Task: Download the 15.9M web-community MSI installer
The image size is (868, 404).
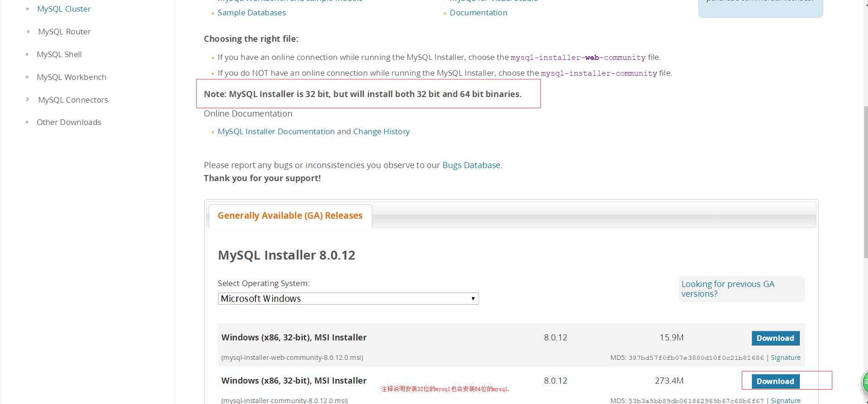Action: pos(775,338)
